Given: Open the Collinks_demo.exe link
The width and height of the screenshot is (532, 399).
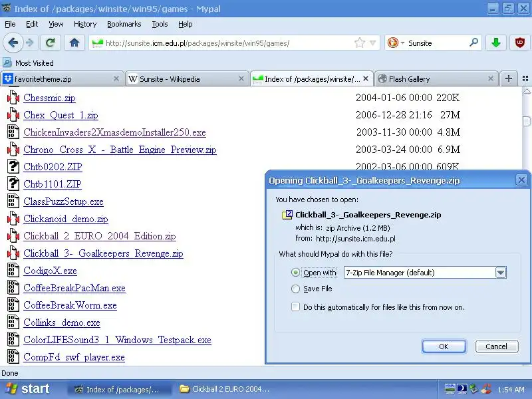Looking at the screenshot, I should tap(62, 323).
